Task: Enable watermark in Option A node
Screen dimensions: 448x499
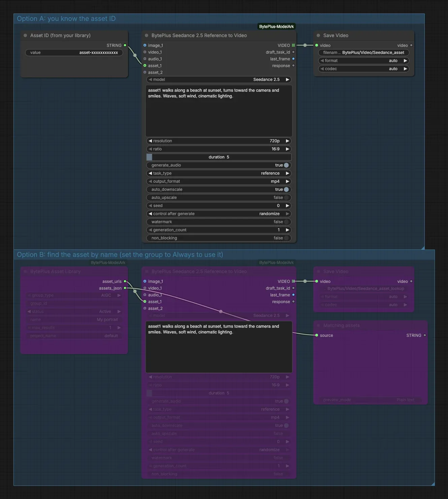Action: click(x=219, y=222)
